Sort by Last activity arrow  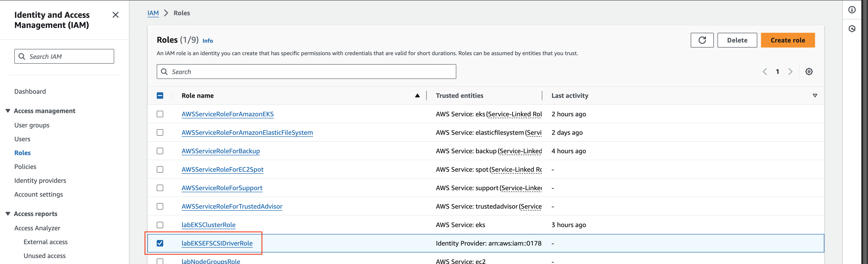click(x=815, y=96)
